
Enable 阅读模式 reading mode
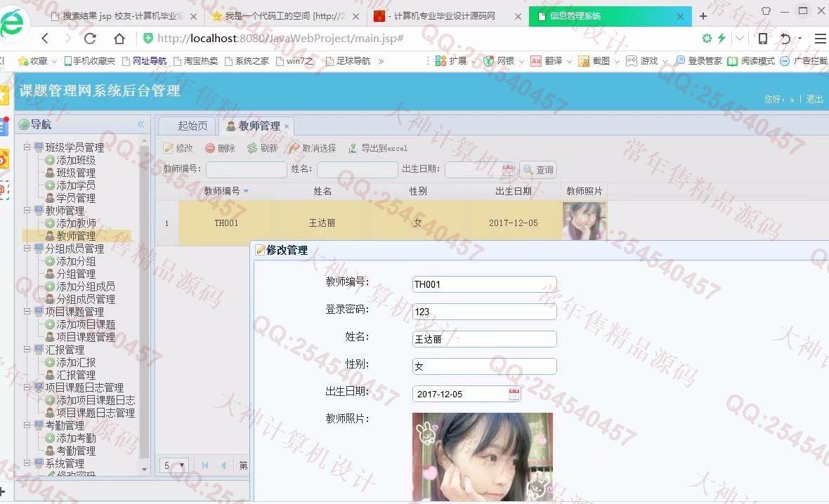click(x=751, y=61)
